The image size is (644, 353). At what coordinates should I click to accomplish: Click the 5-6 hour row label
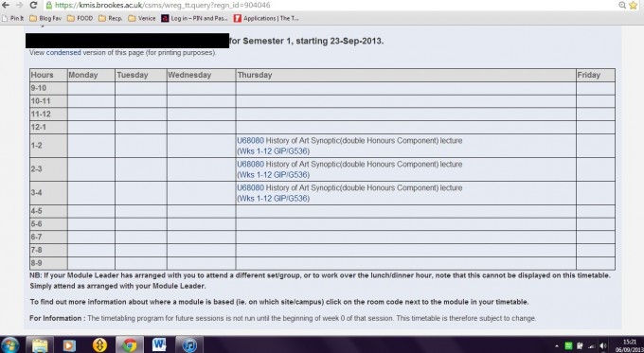[48, 224]
